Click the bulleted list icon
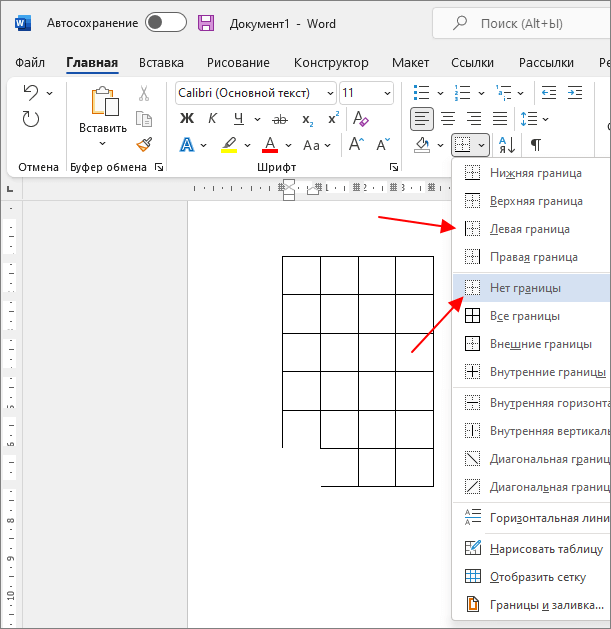This screenshot has height=629, width=611. (422, 93)
